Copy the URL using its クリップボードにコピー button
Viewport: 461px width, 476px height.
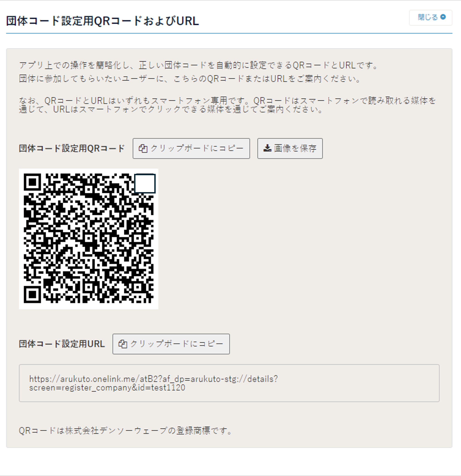171,344
